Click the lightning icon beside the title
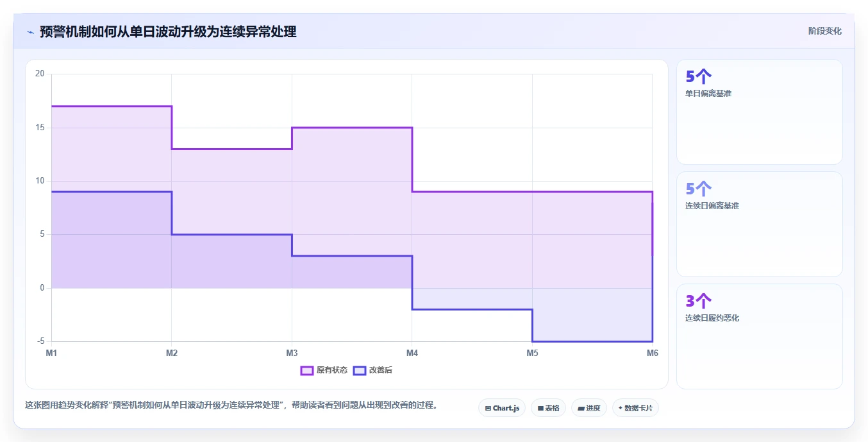The image size is (868, 442). [x=30, y=32]
